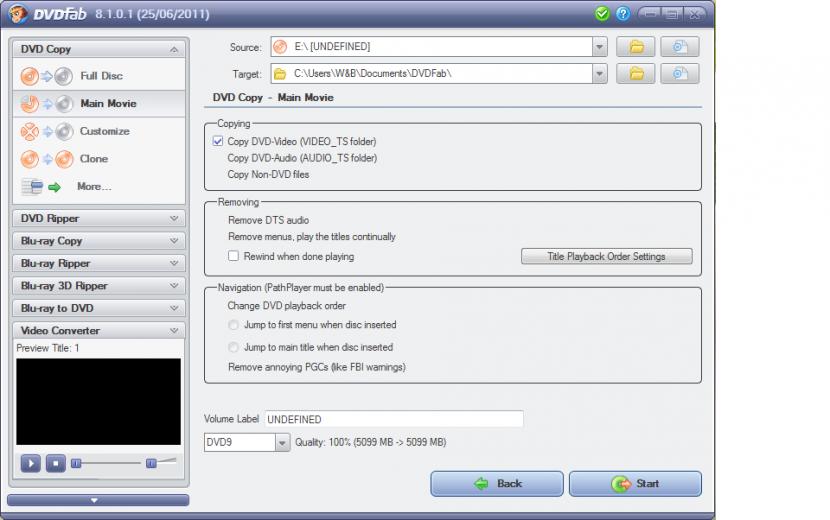Click the Back button

pyautogui.click(x=497, y=483)
